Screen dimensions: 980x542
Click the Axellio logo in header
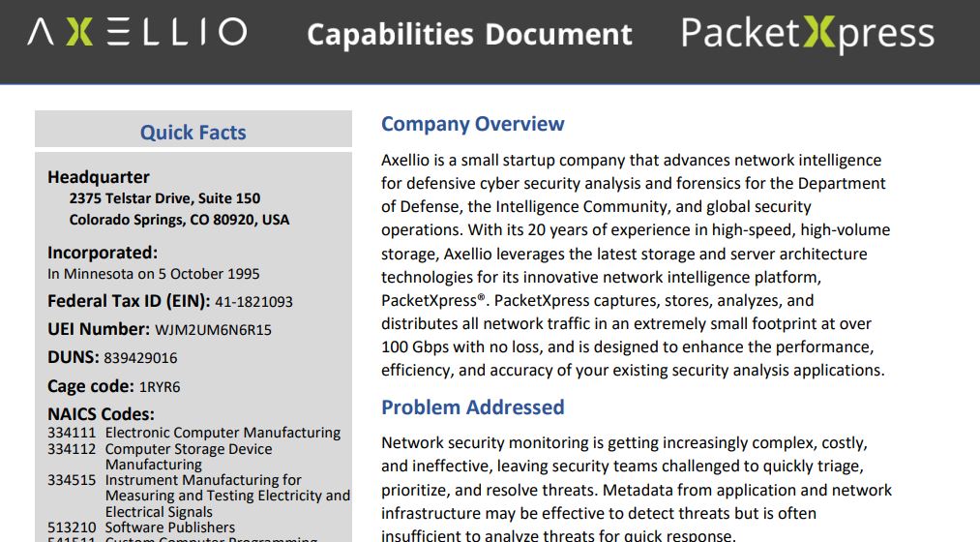click(137, 32)
